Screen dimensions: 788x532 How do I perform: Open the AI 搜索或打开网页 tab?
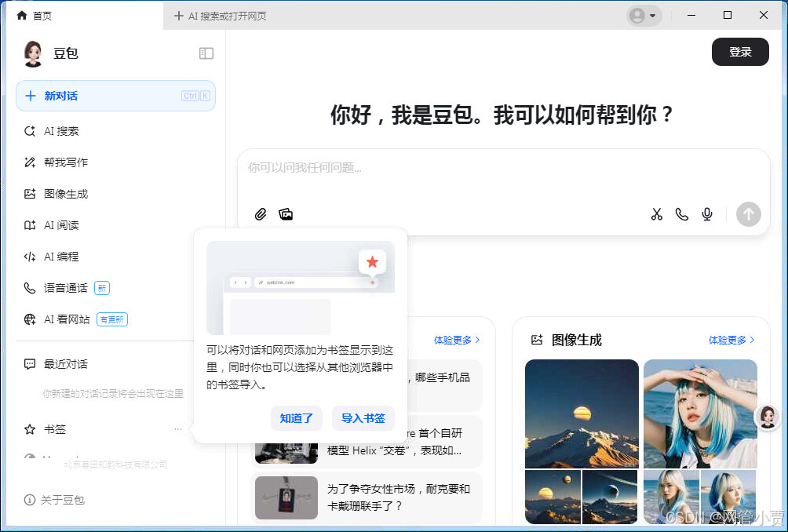pos(220,16)
